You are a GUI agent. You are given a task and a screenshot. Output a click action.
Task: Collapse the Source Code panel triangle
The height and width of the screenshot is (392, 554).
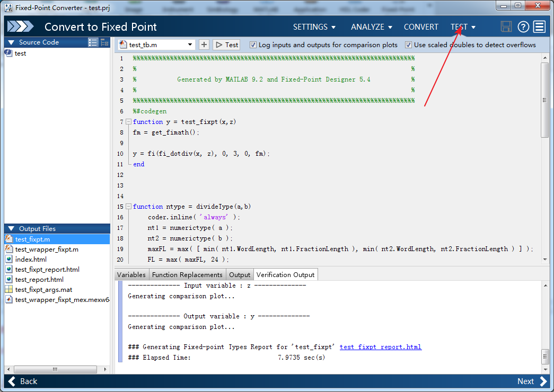pyautogui.click(x=11, y=42)
